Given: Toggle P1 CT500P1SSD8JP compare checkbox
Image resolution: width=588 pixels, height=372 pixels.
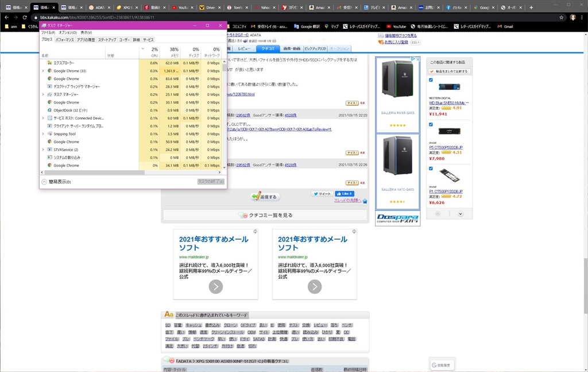Looking at the screenshot, I should pos(431,168).
